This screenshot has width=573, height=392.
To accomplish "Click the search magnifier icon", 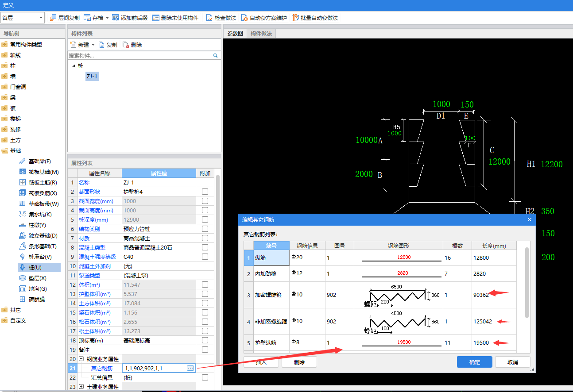I will click(x=216, y=56).
